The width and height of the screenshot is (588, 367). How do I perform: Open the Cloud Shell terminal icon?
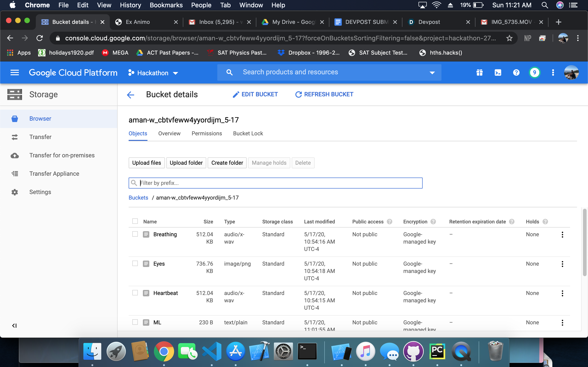[x=498, y=72]
